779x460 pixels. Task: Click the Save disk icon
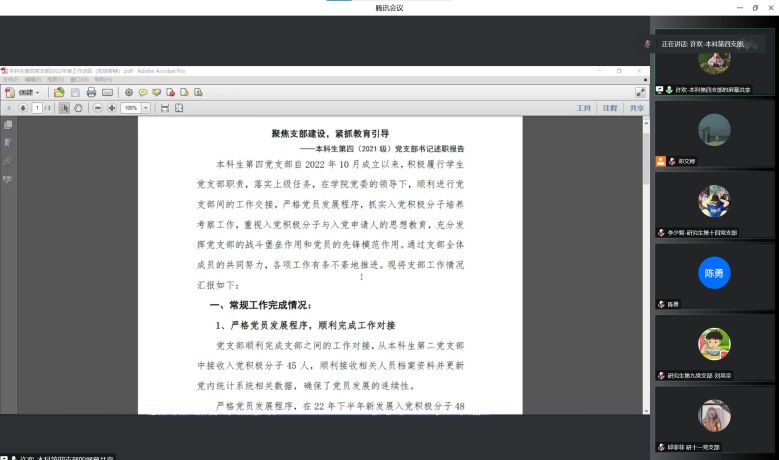click(74, 92)
